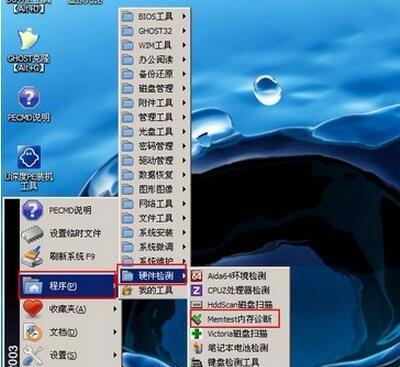Expand the GHOST32 submenu arrow
This screenshot has height=367, width=400.
pos(184,31)
